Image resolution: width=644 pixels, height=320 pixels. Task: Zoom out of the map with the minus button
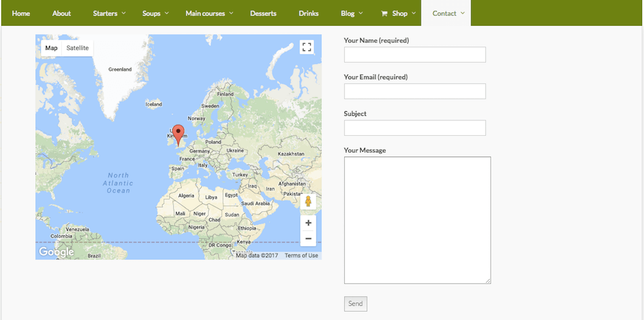click(309, 238)
